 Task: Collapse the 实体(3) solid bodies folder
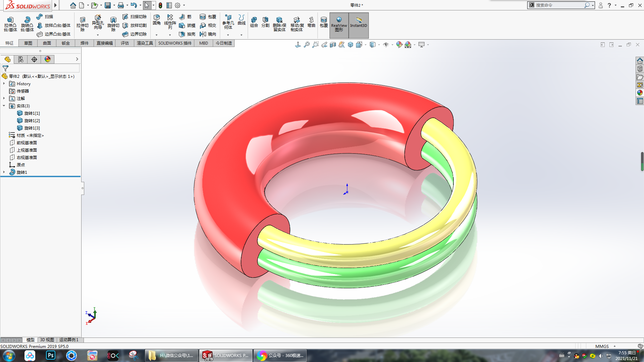4,106
